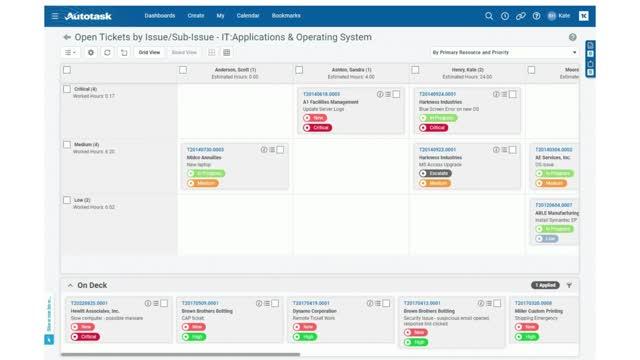Viewport: 640px width, 360px height.
Task: Open ticket link T20140730.0003
Action: (x=205, y=150)
